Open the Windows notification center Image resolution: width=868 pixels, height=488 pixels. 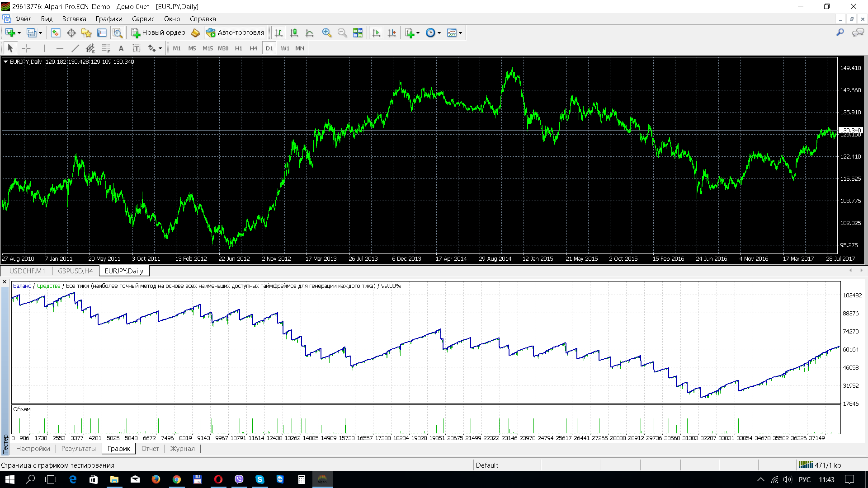pos(850,479)
